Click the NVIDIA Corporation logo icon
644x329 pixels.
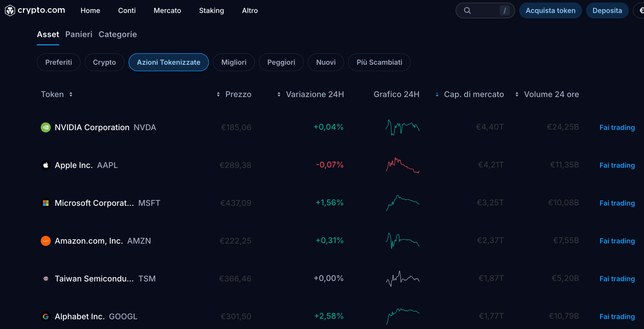point(46,127)
